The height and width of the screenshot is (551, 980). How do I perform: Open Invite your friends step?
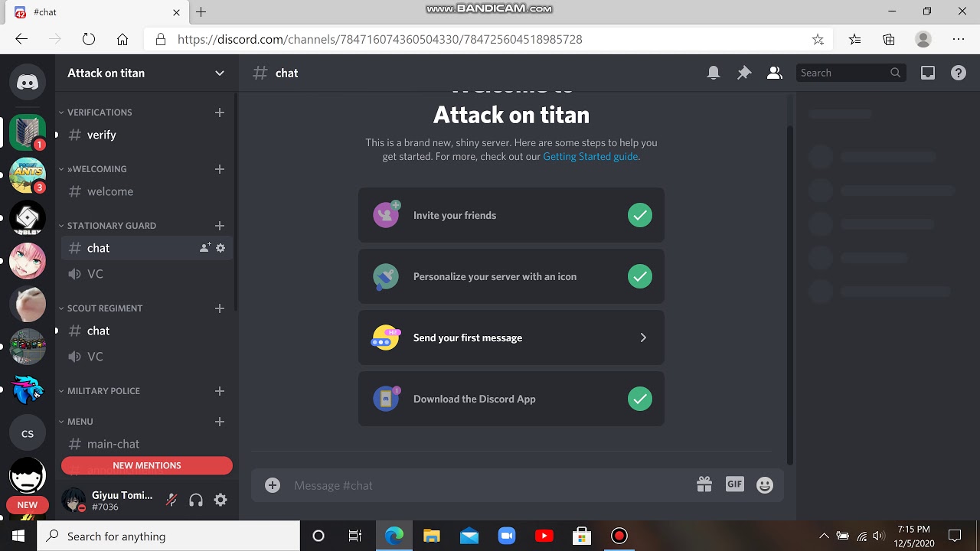[511, 215]
